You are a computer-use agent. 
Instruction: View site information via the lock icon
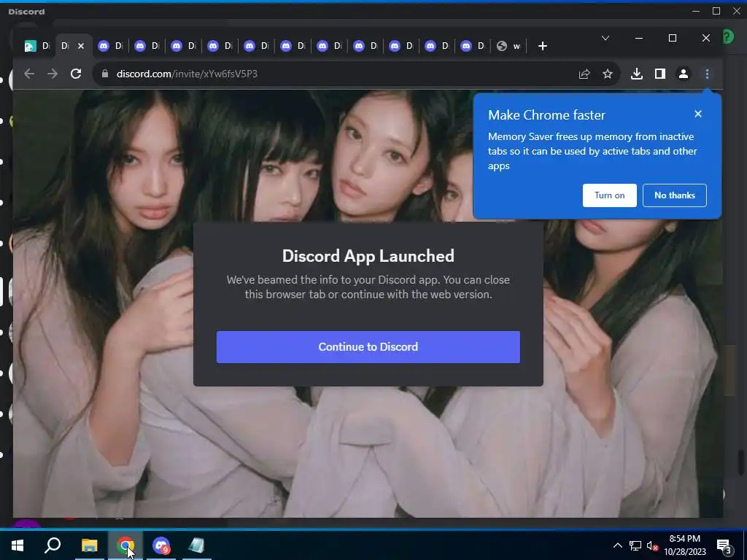[105, 74]
